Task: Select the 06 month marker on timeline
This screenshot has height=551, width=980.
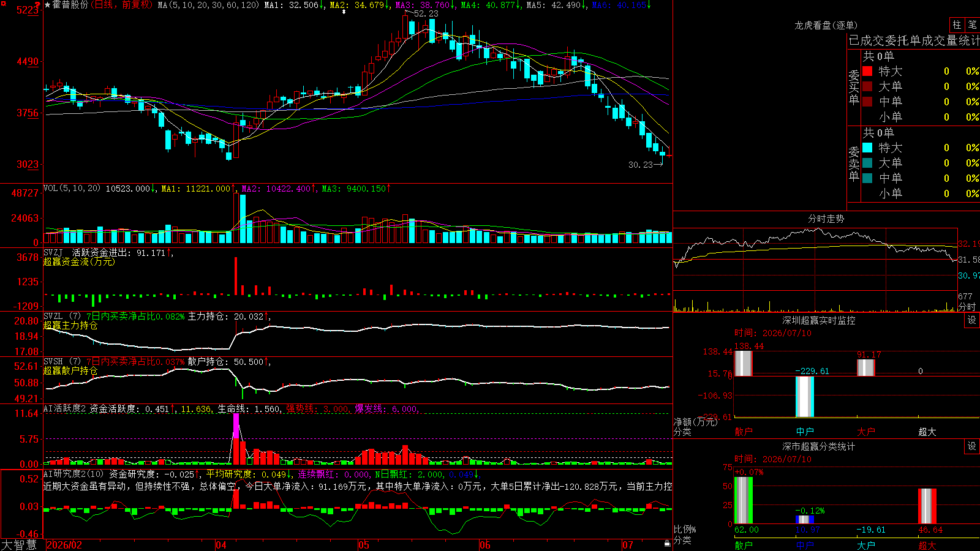Action: point(485,545)
